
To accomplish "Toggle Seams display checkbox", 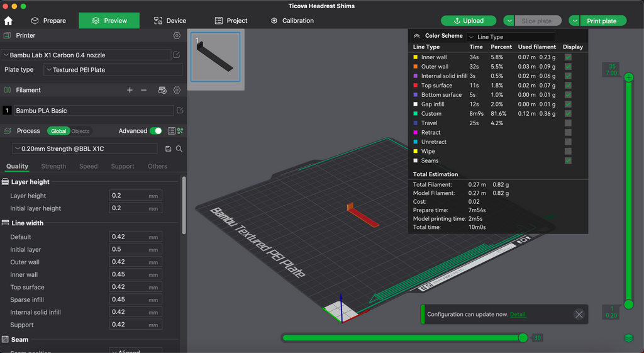I will click(568, 160).
